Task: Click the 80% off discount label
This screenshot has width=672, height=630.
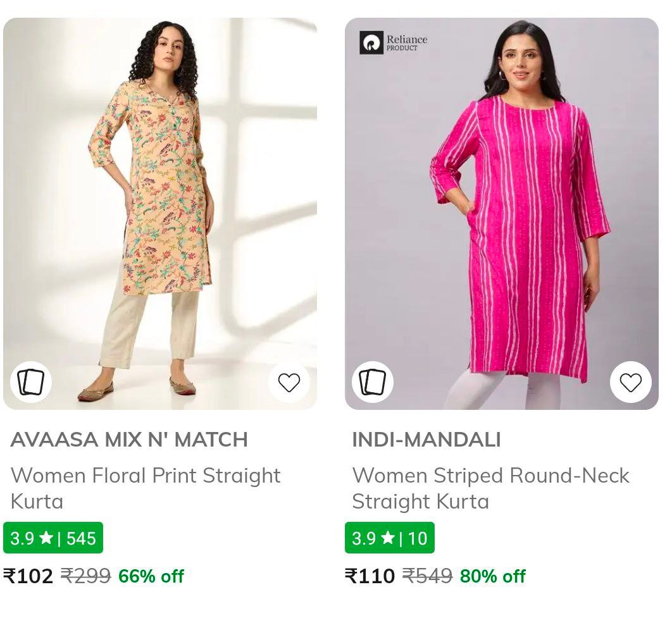Action: point(493,576)
